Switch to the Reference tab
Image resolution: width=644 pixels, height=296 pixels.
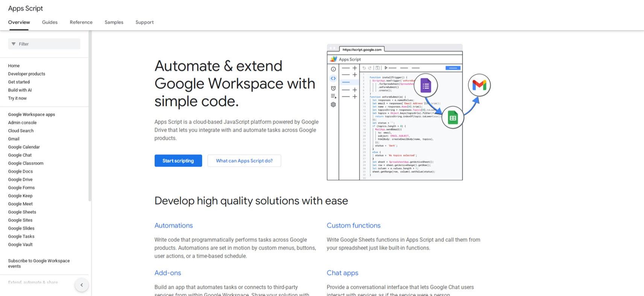tap(81, 22)
